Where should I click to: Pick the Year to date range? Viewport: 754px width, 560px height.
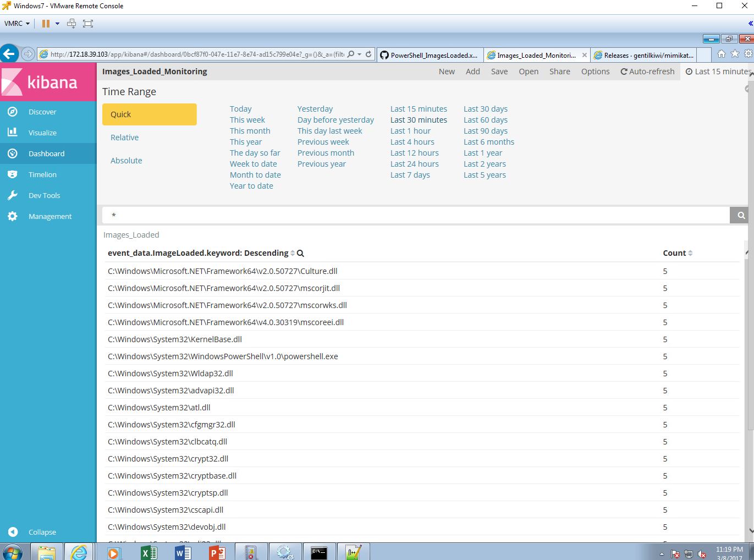click(x=251, y=186)
